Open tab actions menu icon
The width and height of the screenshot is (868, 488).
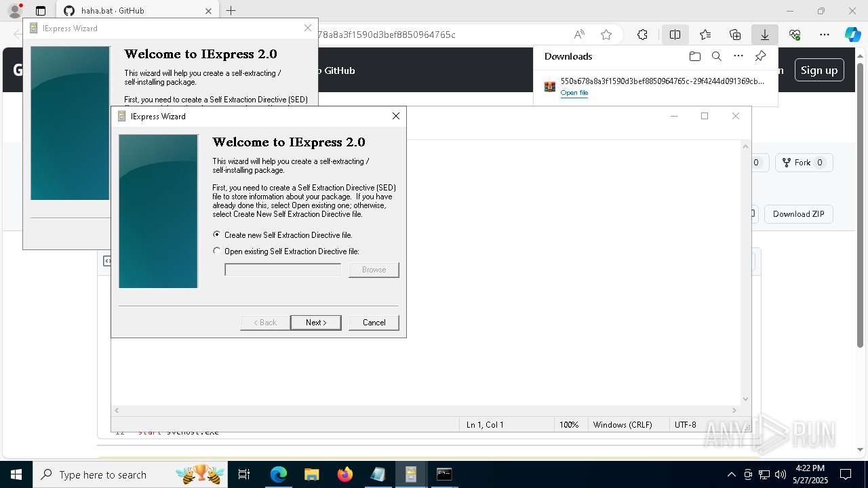(41, 11)
